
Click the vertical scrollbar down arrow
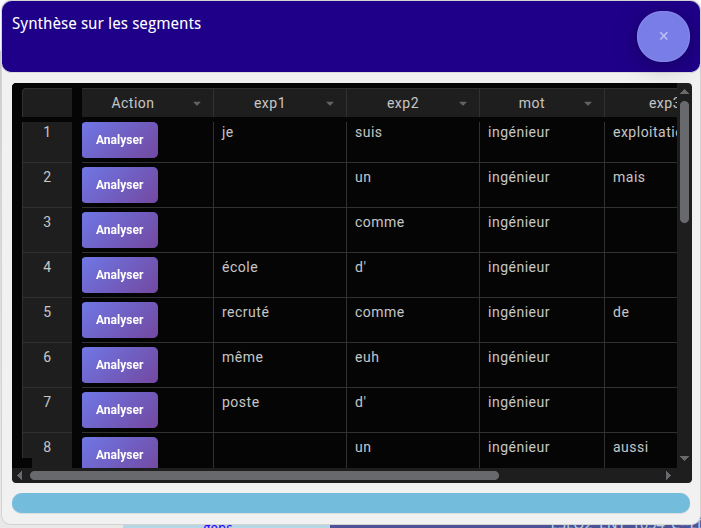(684, 458)
